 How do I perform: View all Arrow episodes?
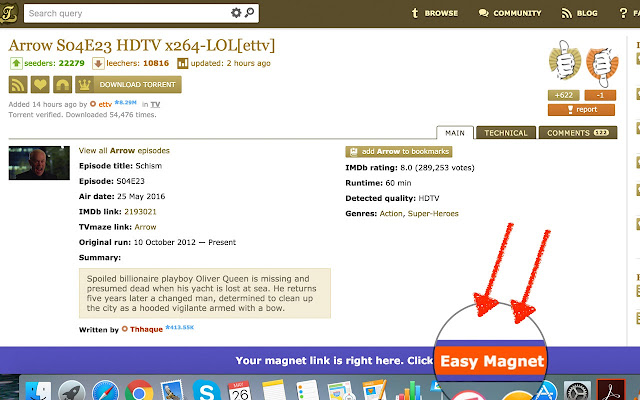pos(124,151)
